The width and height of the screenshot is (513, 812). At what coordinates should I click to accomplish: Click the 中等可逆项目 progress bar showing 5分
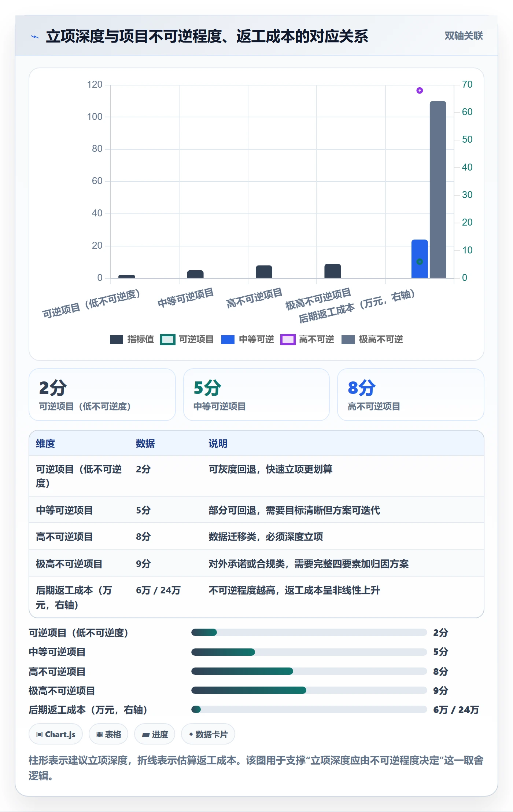[x=309, y=652]
